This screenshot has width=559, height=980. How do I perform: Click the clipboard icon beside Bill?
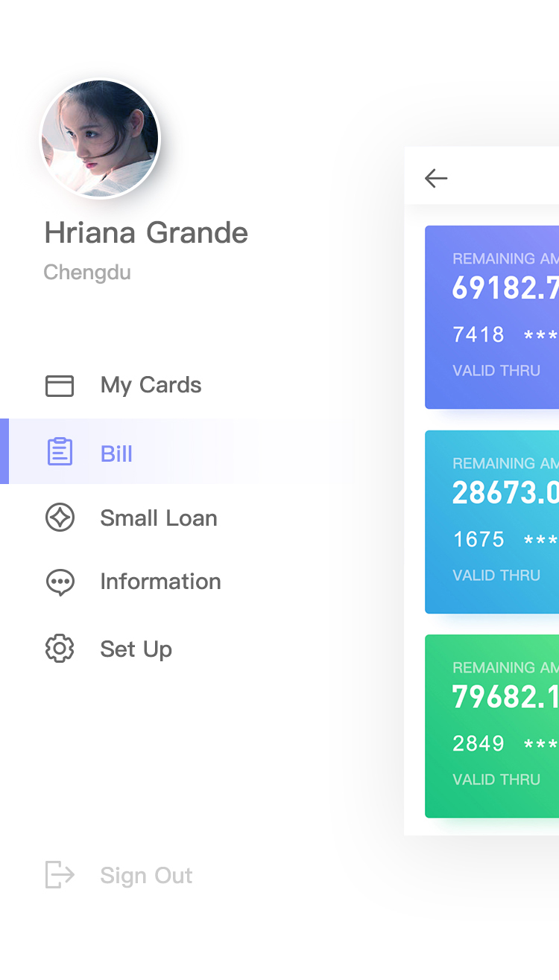60,452
